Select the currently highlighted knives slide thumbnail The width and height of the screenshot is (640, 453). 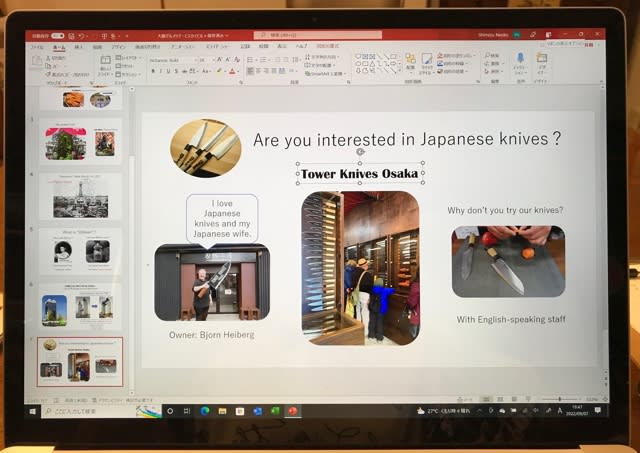pyautogui.click(x=80, y=362)
